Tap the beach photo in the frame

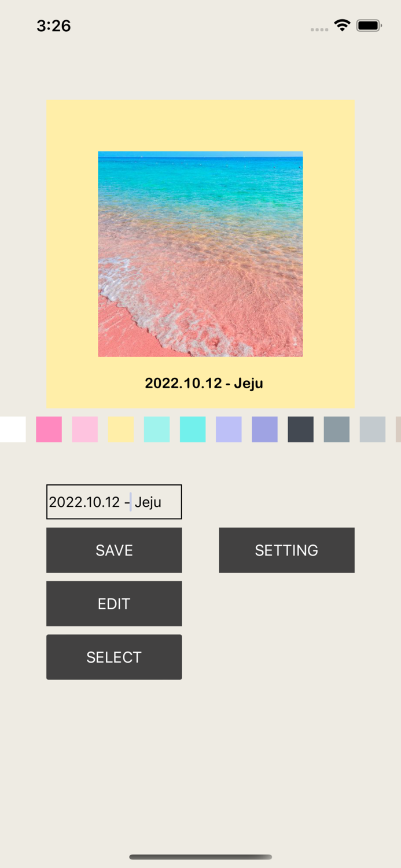click(x=200, y=254)
